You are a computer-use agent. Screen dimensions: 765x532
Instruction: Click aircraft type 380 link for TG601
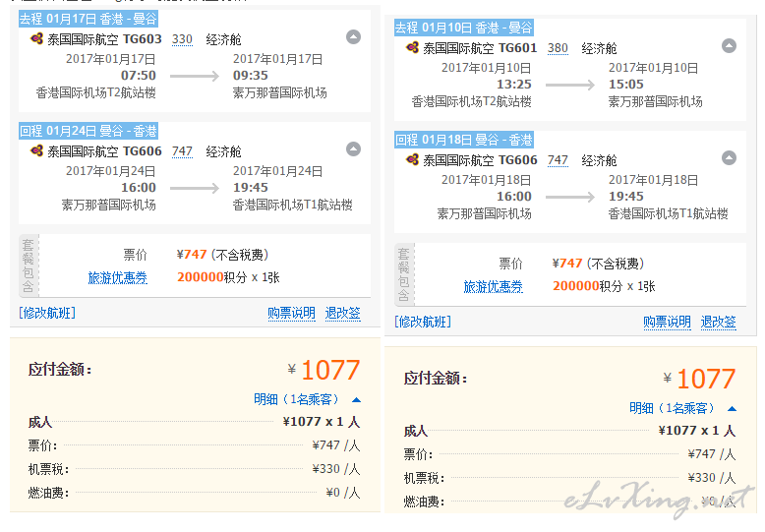tap(558, 48)
